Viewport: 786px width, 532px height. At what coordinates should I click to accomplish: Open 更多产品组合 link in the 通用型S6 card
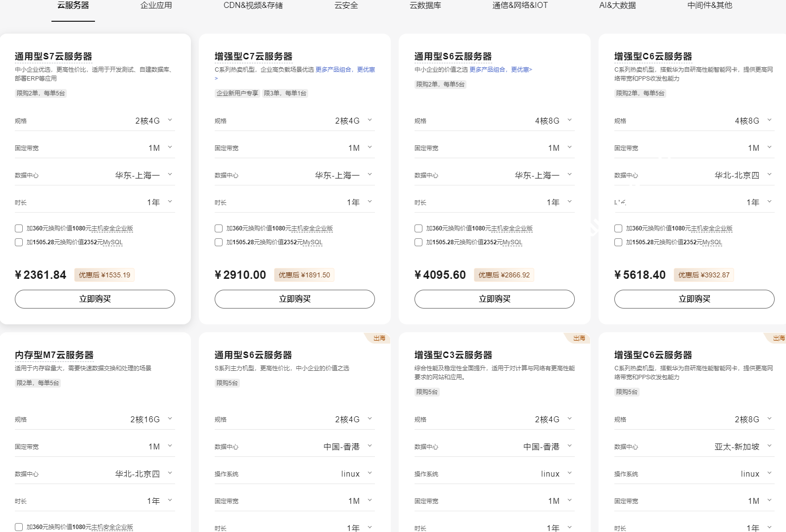click(x=501, y=70)
